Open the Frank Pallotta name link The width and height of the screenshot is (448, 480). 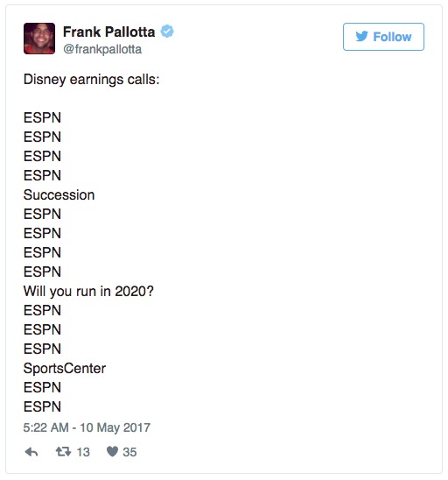[x=108, y=32]
